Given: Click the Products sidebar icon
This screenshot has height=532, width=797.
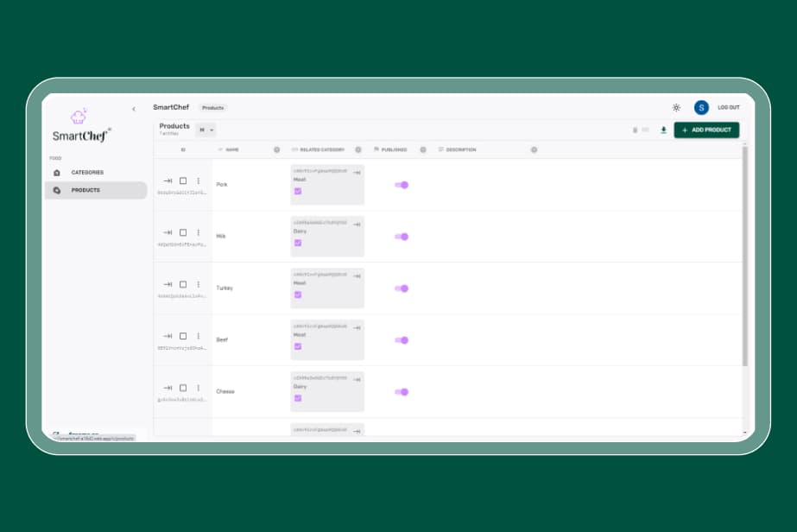Looking at the screenshot, I should (x=57, y=190).
